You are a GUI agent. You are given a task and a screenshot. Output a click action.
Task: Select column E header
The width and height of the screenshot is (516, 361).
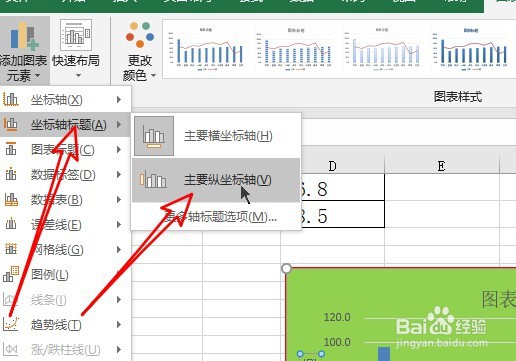click(x=442, y=166)
